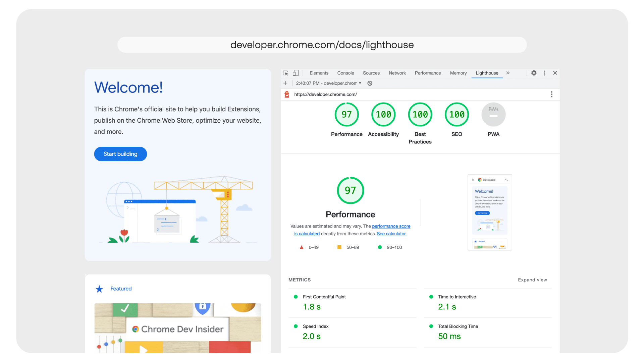The height and width of the screenshot is (362, 644).
Task: Click the plus new report icon
Action: [285, 83]
